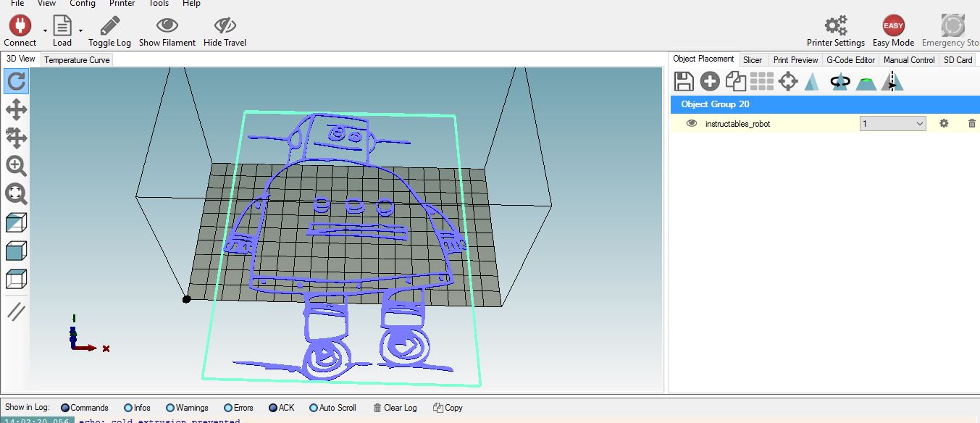Open the File menu

(17, 4)
